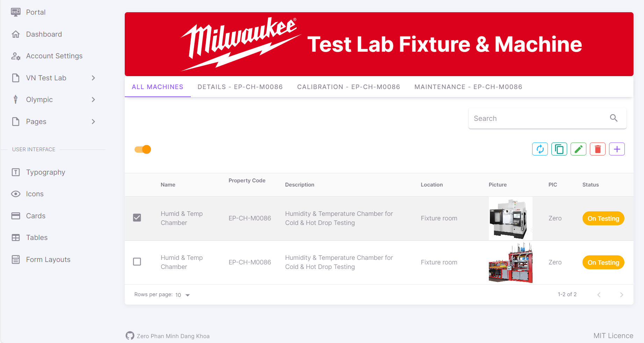Image resolution: width=644 pixels, height=343 pixels.
Task: Uncheck the first Humid & Temp Chamber row
Action: [137, 218]
